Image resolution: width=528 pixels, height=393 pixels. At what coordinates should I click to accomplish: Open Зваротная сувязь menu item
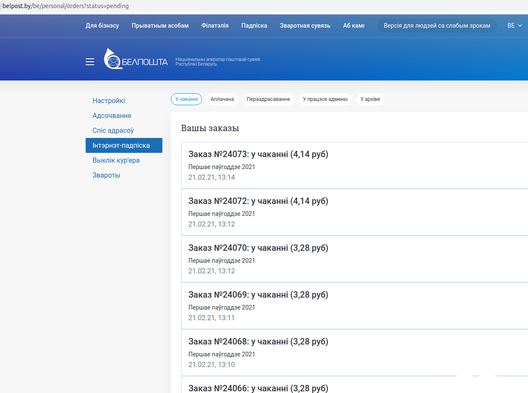305,26
